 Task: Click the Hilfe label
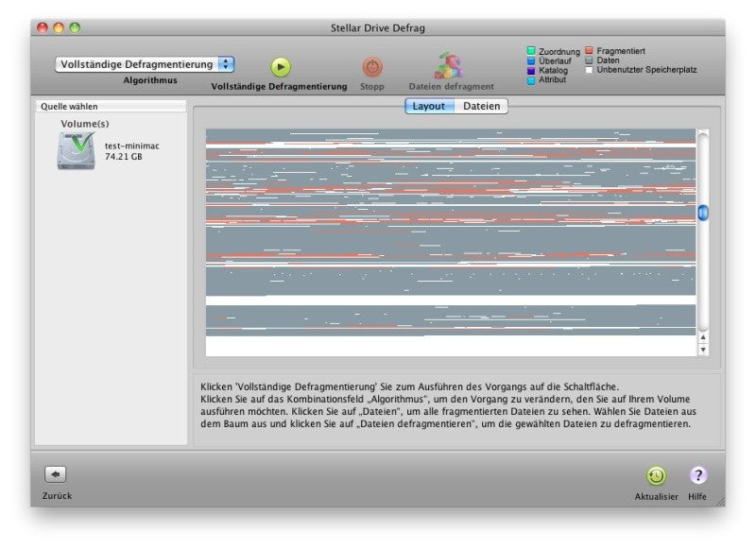click(x=697, y=496)
